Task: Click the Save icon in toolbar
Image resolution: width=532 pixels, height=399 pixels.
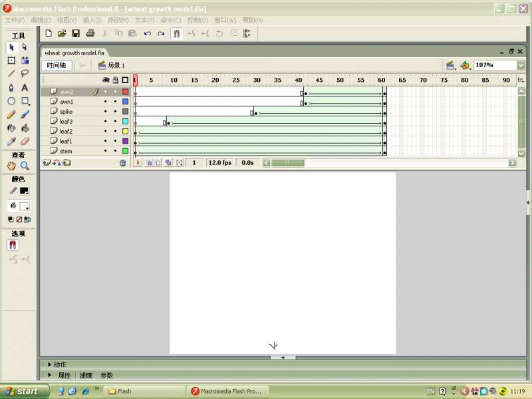Action: click(76, 33)
